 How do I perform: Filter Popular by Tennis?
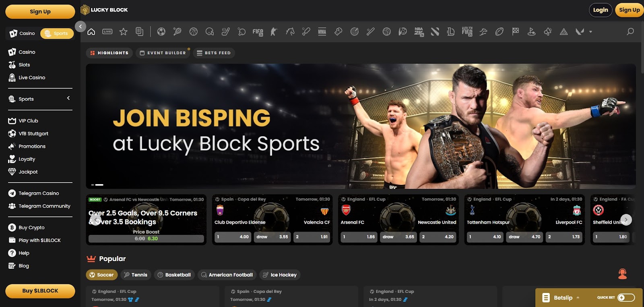[136, 275]
